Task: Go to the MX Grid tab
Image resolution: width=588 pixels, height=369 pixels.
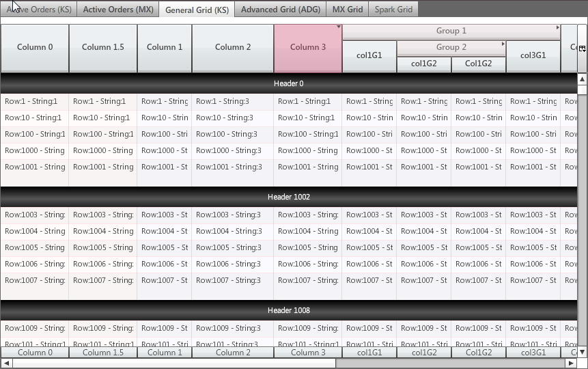Action: tap(348, 10)
